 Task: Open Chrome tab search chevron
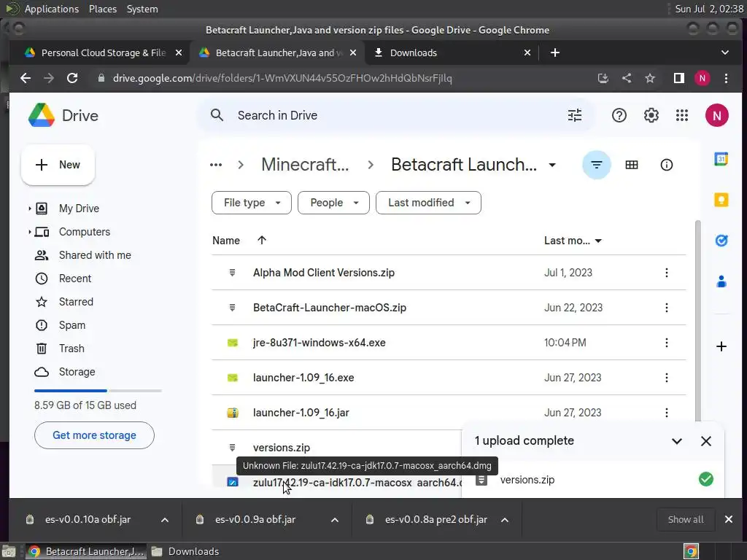pos(724,52)
